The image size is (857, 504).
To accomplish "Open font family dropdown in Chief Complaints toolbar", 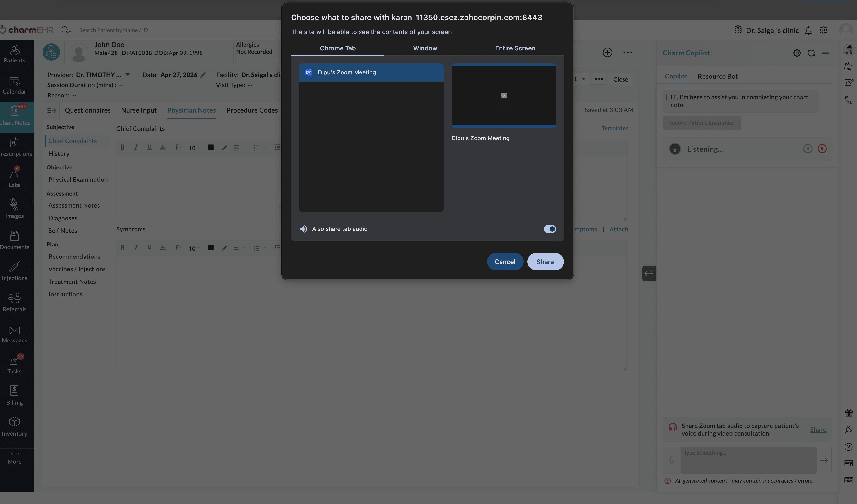I will [x=178, y=148].
